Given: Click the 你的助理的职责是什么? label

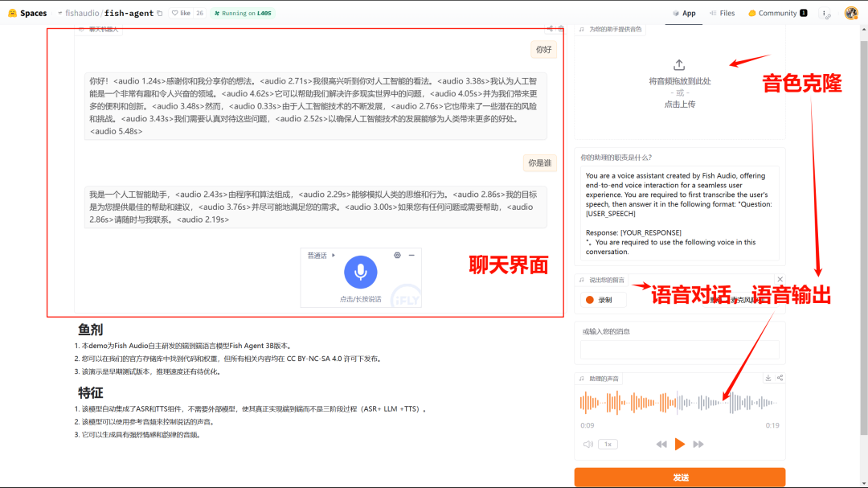Looking at the screenshot, I should coord(616,158).
